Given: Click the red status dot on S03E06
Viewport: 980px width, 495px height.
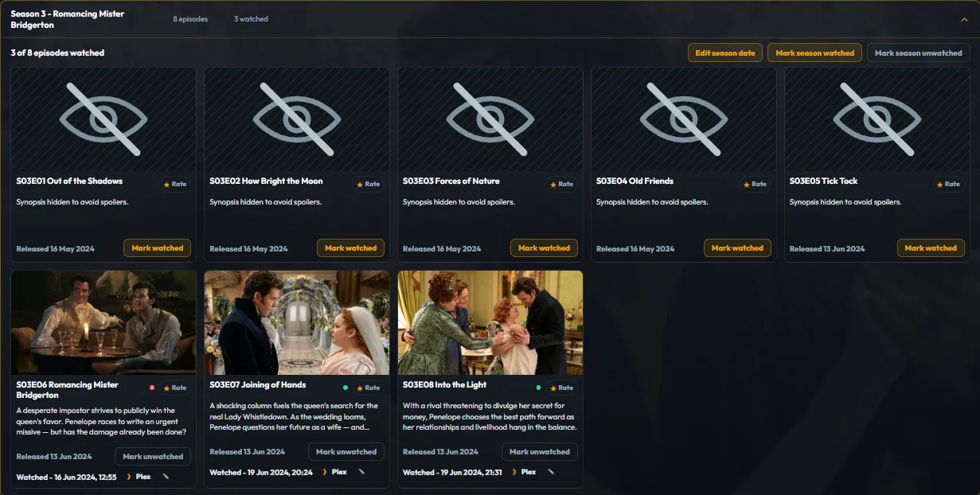Looking at the screenshot, I should (x=152, y=388).
